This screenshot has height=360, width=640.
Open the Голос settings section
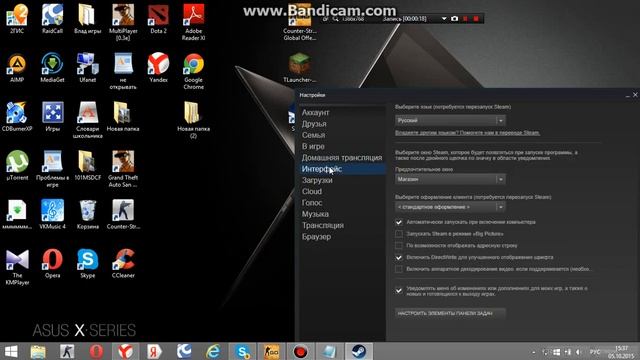pos(312,203)
